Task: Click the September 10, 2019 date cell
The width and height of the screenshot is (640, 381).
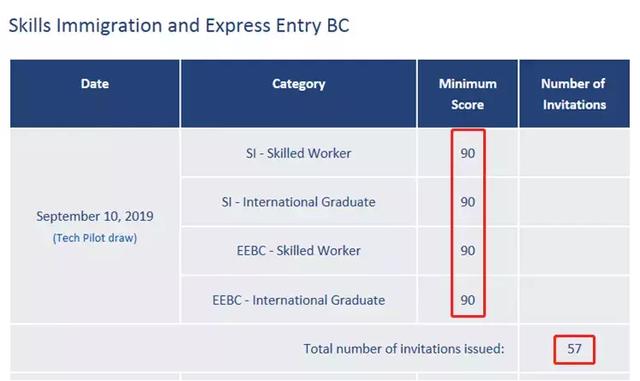Action: [95, 216]
